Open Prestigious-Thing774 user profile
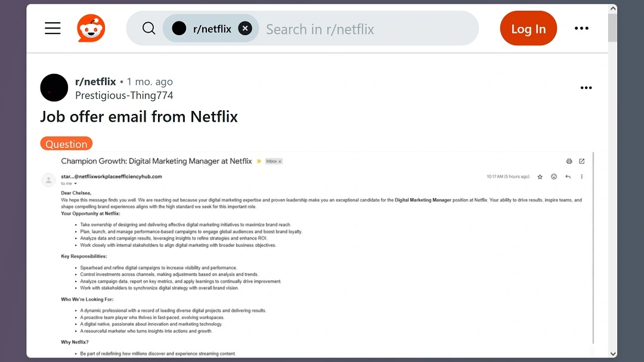The width and height of the screenshot is (644, 362). tap(124, 95)
